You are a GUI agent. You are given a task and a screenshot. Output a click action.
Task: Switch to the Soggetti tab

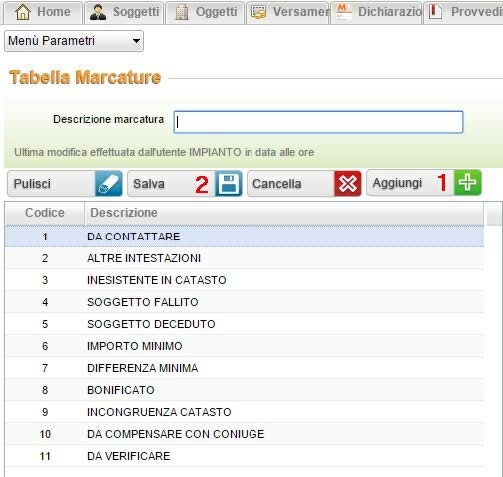pos(124,12)
